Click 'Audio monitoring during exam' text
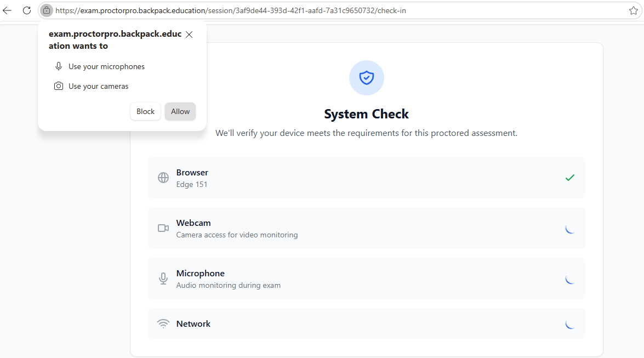Image resolution: width=644 pixels, height=358 pixels. click(229, 285)
